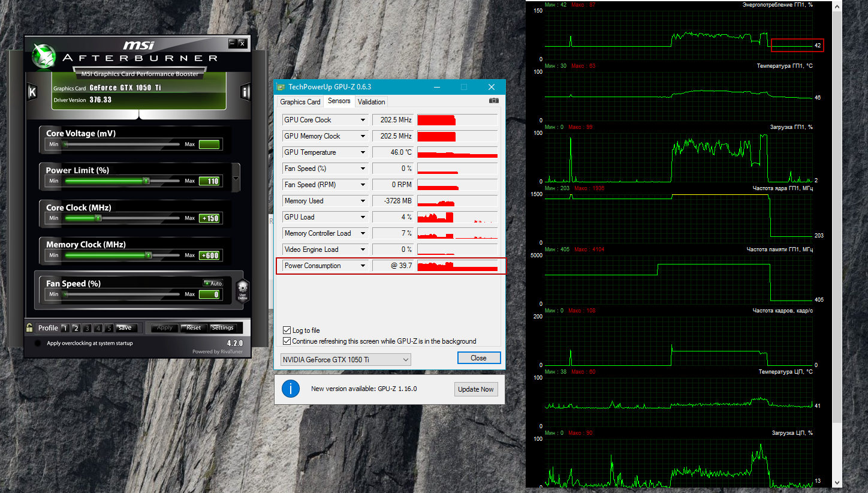Click the 'Температура ЦП, °C' graph title
The width and height of the screenshot is (868, 493).
pyautogui.click(x=785, y=372)
